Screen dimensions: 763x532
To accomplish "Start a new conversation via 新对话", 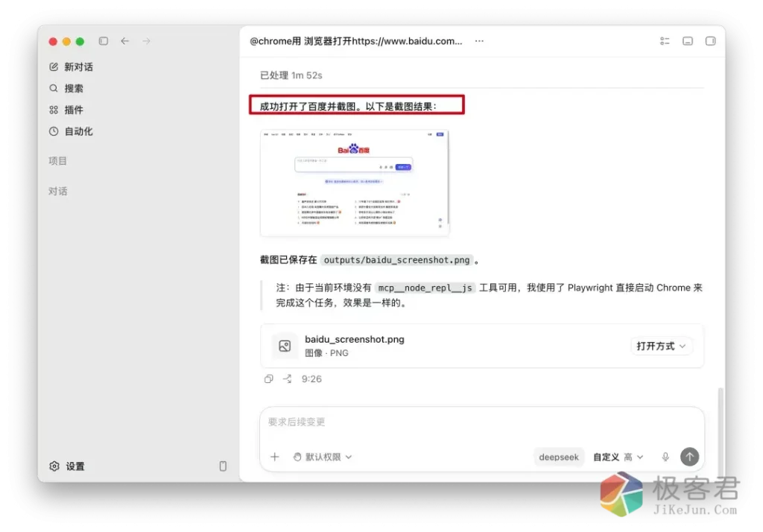I will [71, 66].
